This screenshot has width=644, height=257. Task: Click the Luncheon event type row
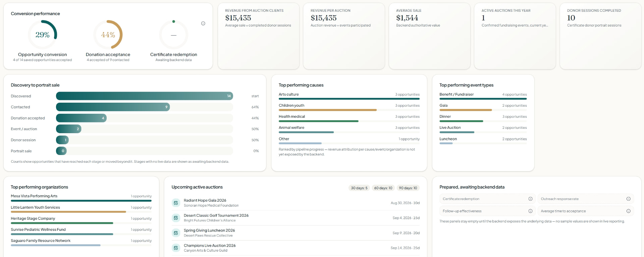[x=483, y=141]
